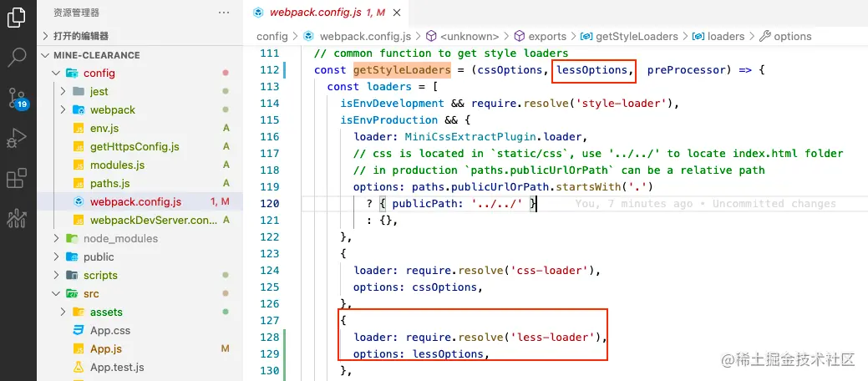This screenshot has height=381, width=868.
Task: Click the git blame annotation on line 120
Action: (705, 204)
